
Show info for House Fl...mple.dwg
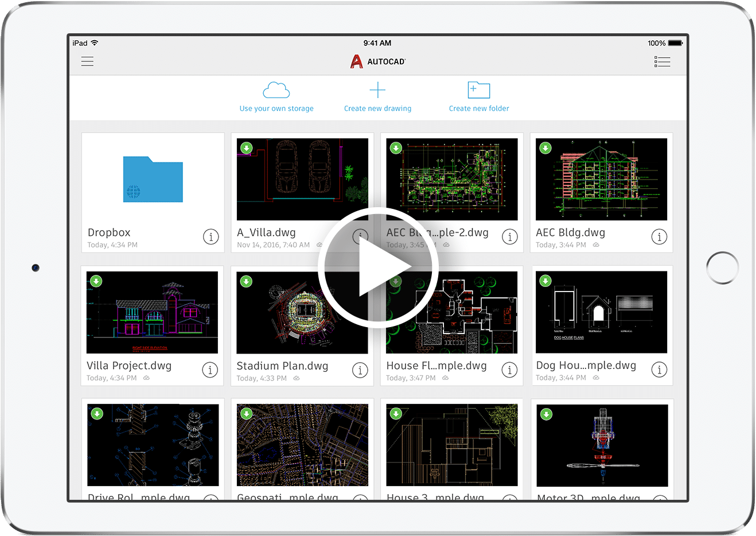coord(510,370)
